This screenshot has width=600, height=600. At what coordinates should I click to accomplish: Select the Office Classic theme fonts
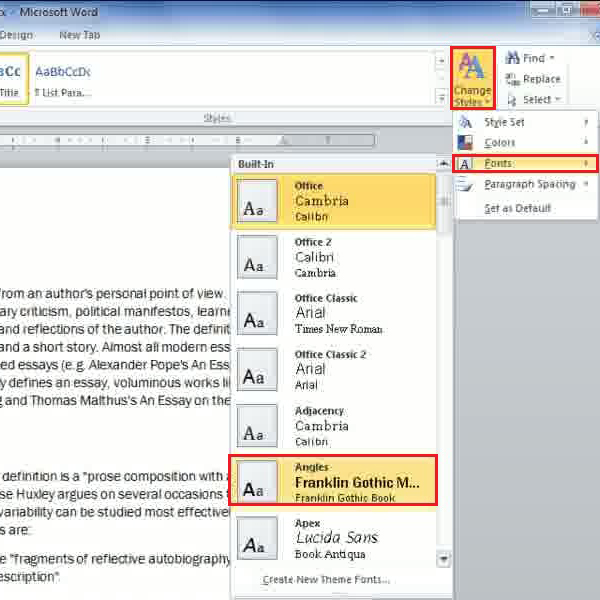pos(334,314)
